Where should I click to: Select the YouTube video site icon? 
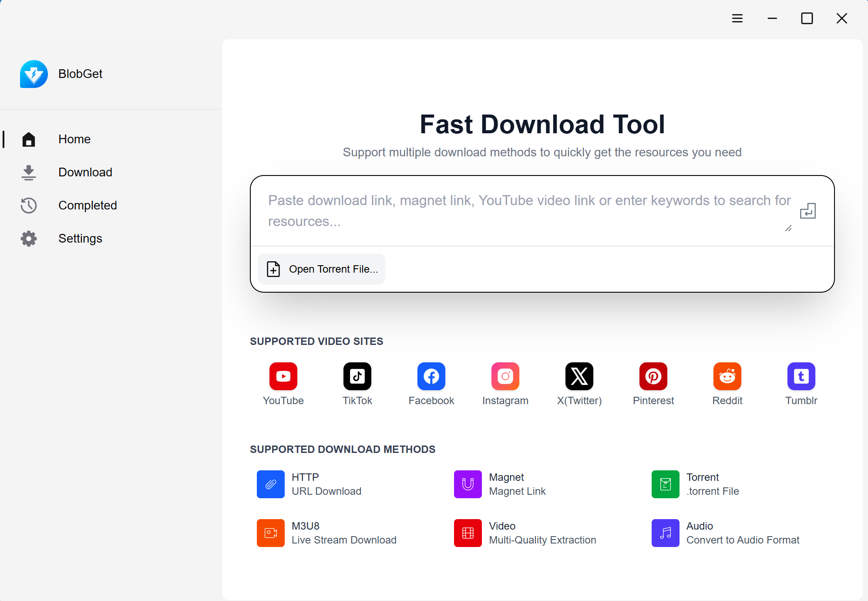(x=283, y=376)
